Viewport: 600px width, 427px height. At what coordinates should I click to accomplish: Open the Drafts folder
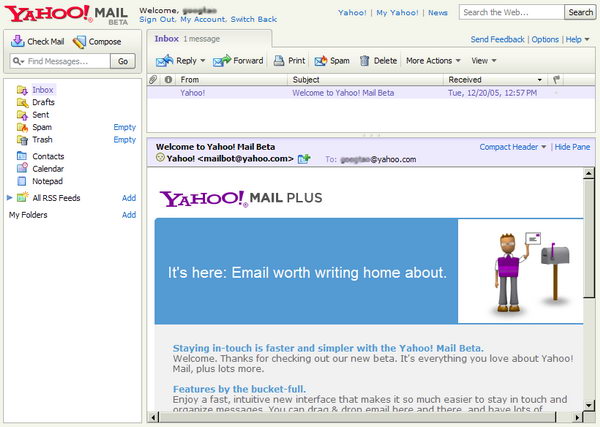click(43, 102)
